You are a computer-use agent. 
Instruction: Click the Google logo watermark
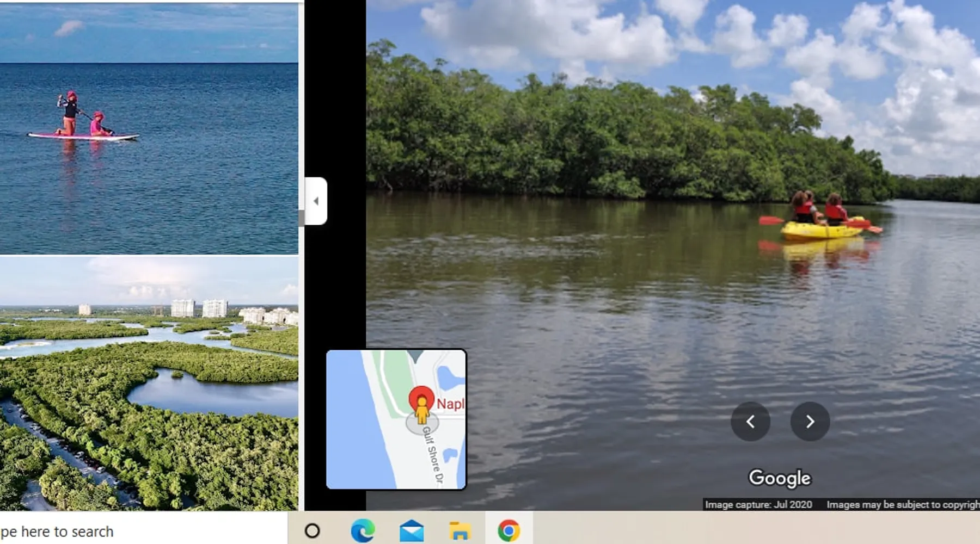click(779, 478)
